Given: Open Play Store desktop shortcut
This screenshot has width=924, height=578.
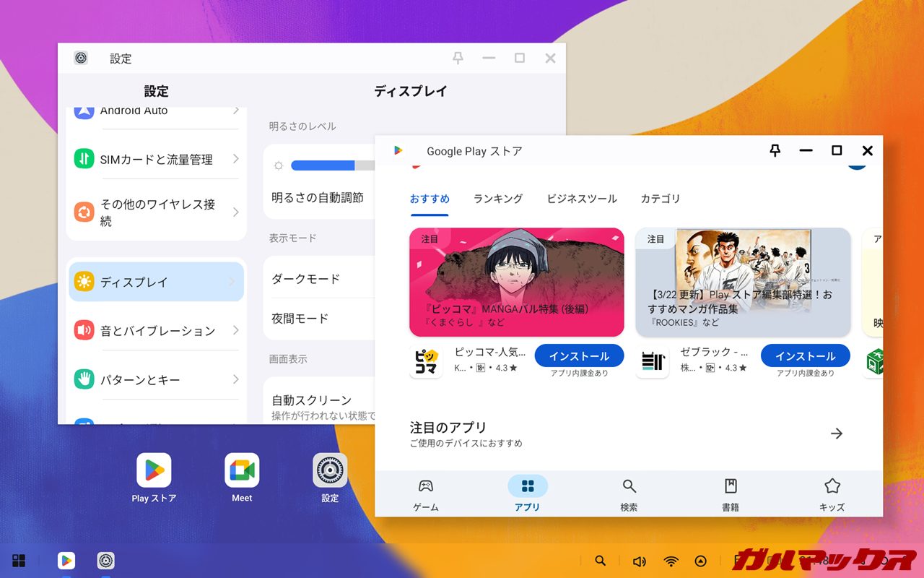Looking at the screenshot, I should (154, 471).
